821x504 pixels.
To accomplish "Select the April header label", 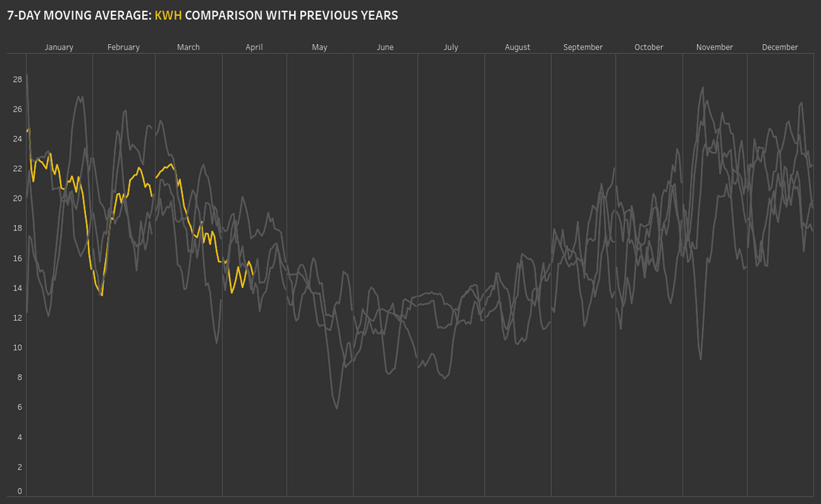I will (254, 47).
